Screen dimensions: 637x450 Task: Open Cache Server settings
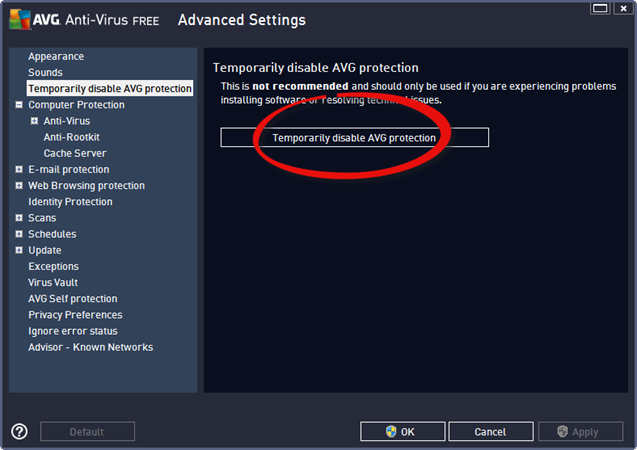coord(75,153)
